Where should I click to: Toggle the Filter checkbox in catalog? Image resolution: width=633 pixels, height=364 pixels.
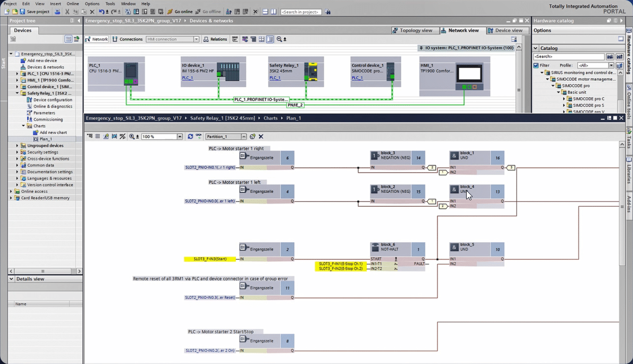[x=536, y=65]
